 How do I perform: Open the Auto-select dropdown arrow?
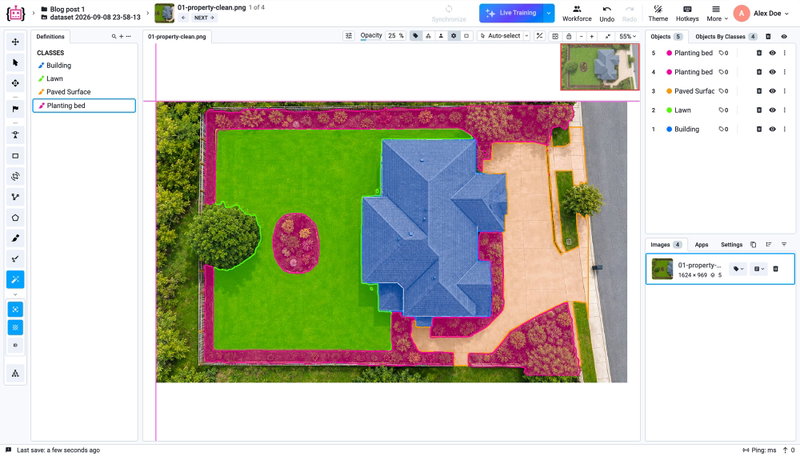(527, 36)
